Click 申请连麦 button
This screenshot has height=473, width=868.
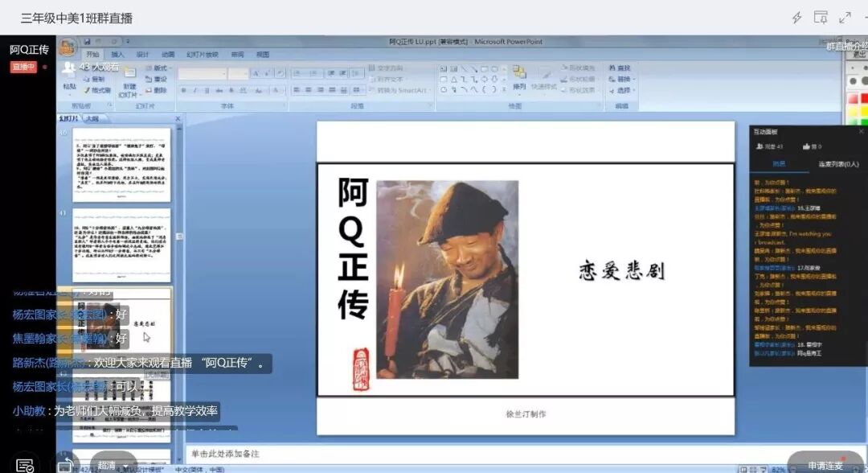click(x=825, y=465)
